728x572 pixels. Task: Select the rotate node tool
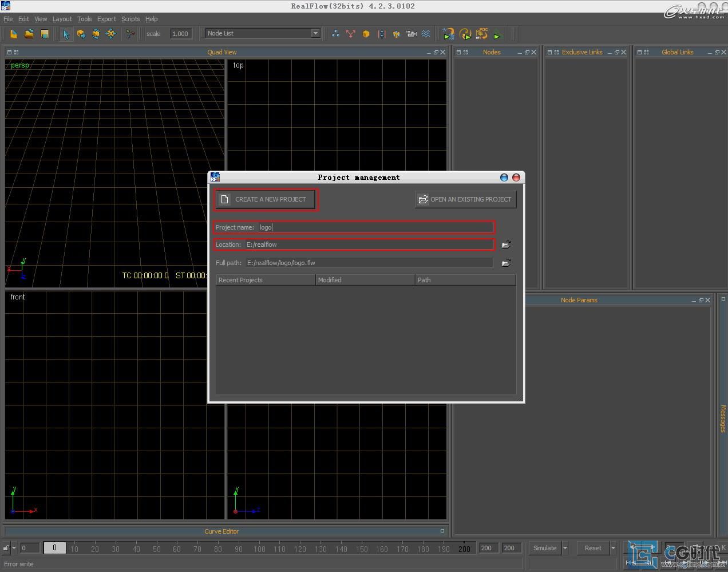(x=96, y=34)
